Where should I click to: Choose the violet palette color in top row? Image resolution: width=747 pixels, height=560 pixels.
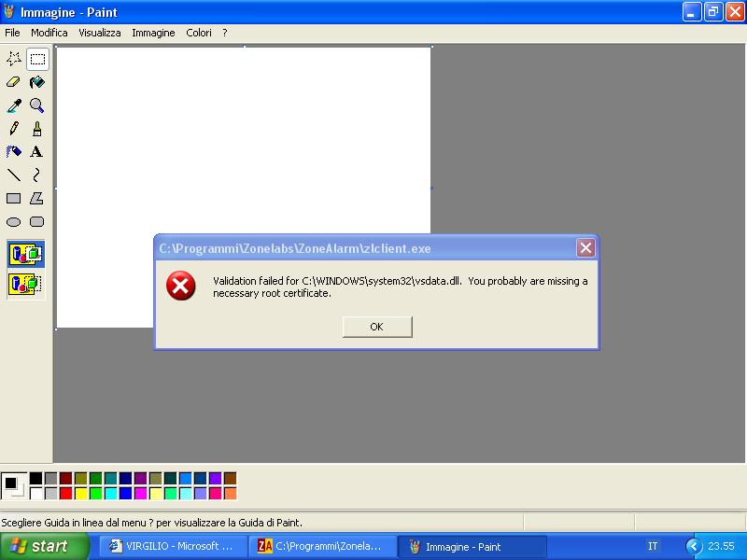coord(216,478)
